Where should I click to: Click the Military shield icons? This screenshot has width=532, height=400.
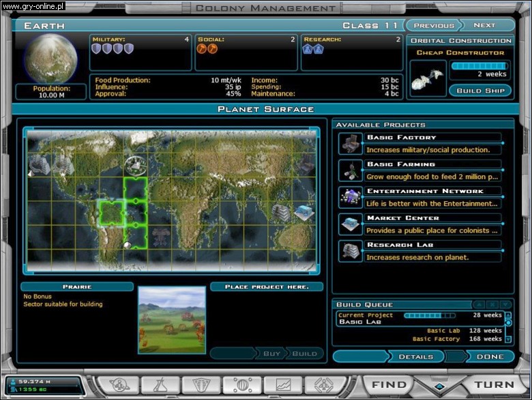pos(113,49)
